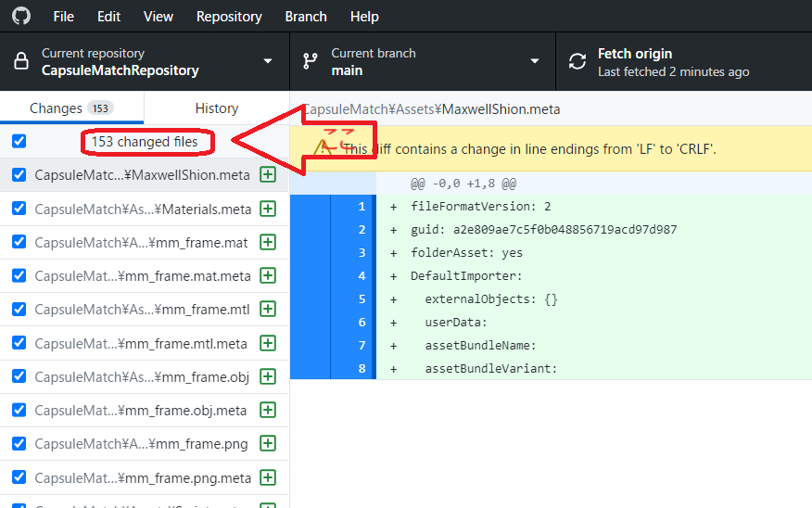Image resolution: width=812 pixels, height=508 pixels.
Task: Select diff line 5 in the gutter
Action: pos(362,299)
